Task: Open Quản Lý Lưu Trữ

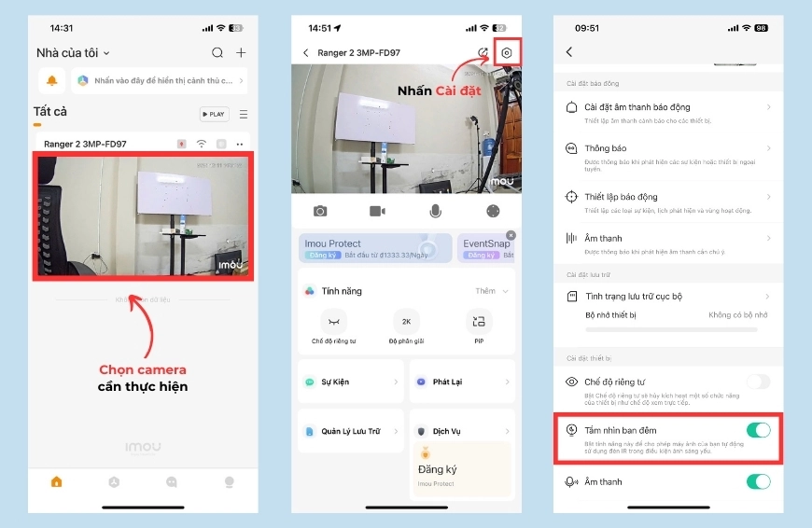Action: (351, 431)
